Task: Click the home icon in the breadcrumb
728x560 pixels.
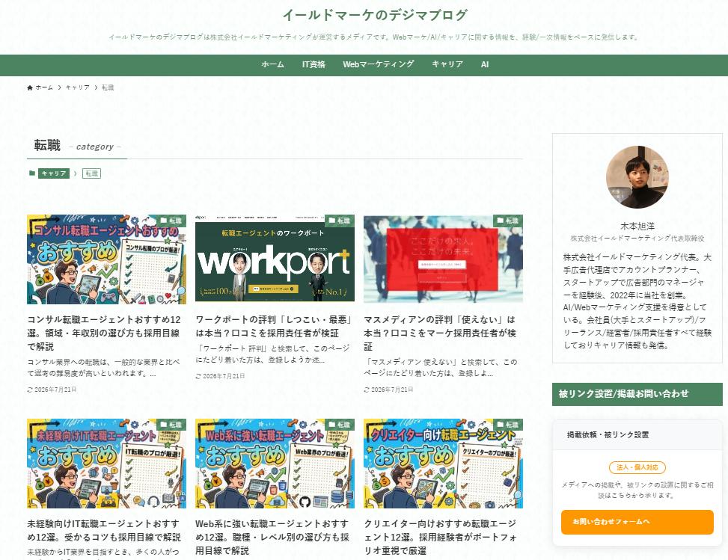Action: (30, 87)
